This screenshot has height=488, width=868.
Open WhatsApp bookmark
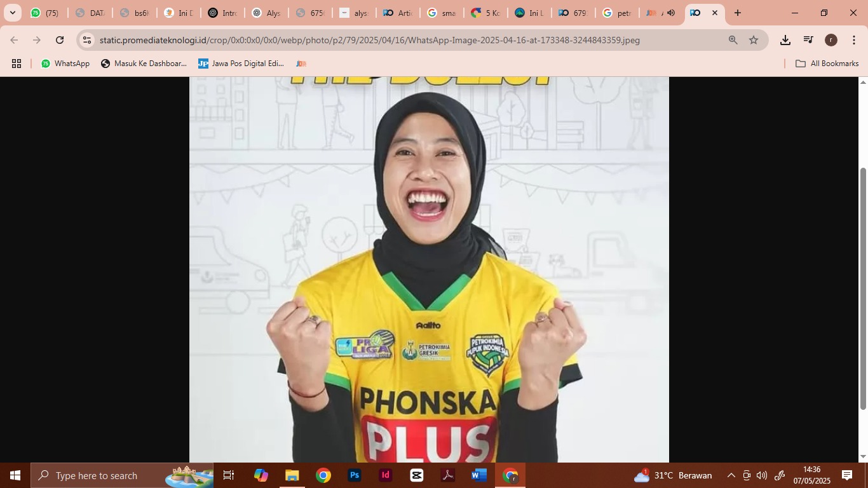pos(65,64)
